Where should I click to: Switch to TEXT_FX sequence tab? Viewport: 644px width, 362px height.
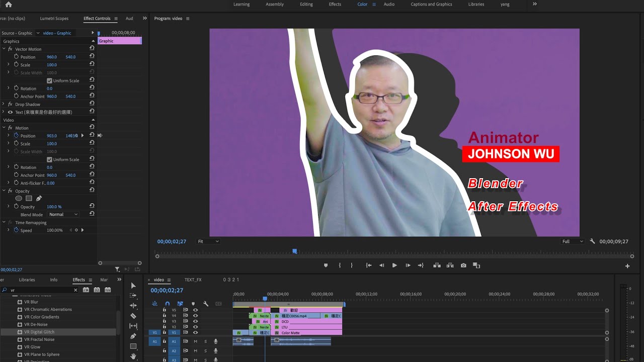pos(193,280)
